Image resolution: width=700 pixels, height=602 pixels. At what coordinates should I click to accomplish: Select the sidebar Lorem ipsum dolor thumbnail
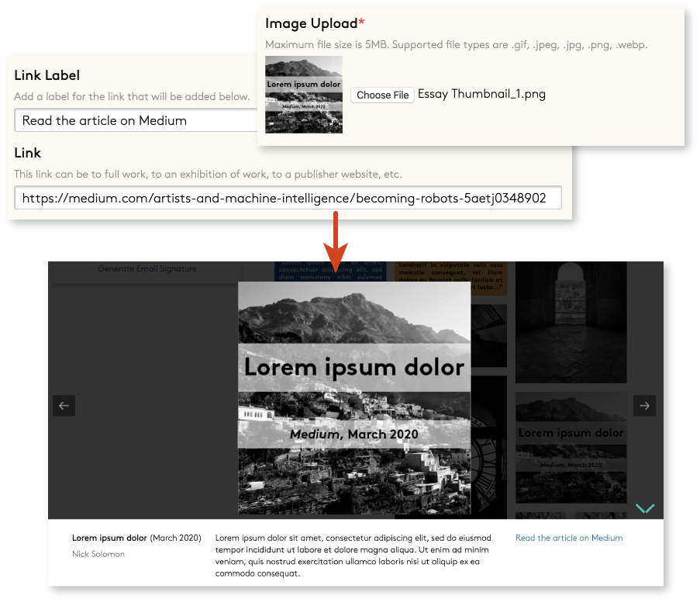click(571, 450)
